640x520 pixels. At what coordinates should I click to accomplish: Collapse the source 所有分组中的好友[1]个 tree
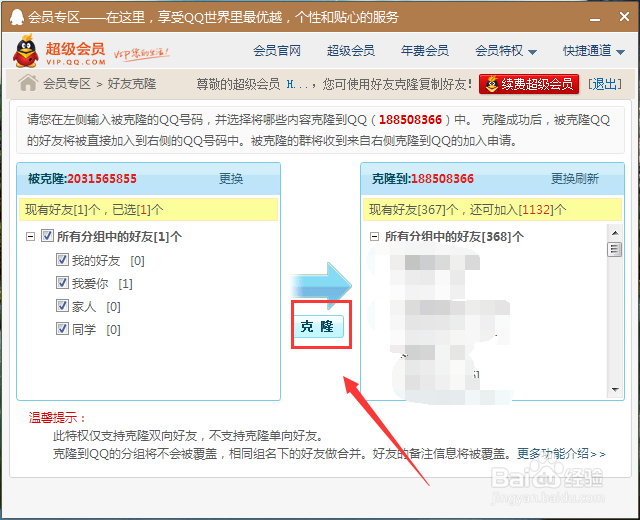[x=30, y=236]
